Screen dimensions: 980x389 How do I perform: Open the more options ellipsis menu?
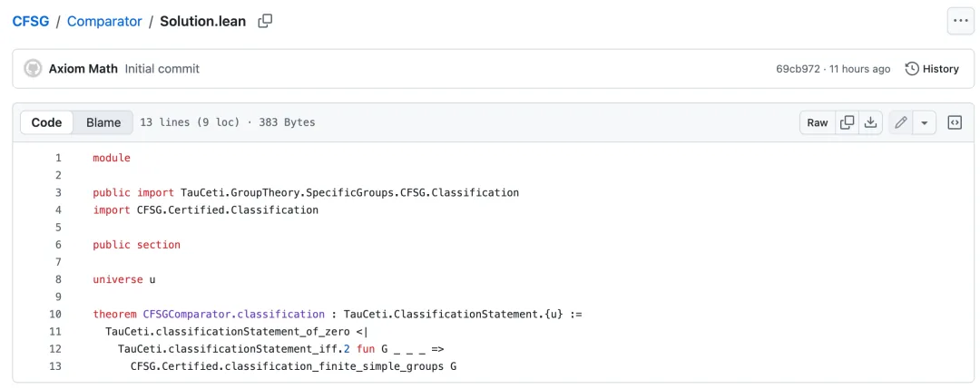[960, 21]
